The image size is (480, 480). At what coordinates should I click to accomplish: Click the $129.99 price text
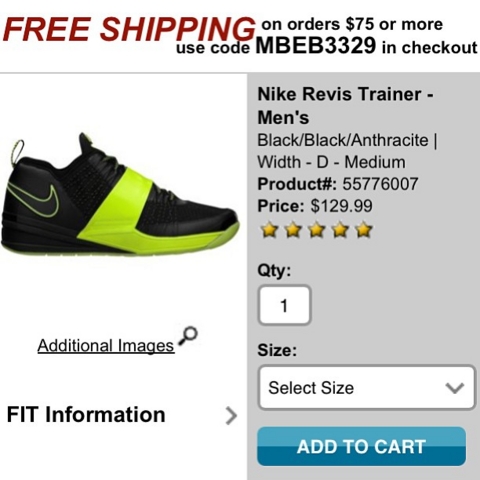click(341, 206)
